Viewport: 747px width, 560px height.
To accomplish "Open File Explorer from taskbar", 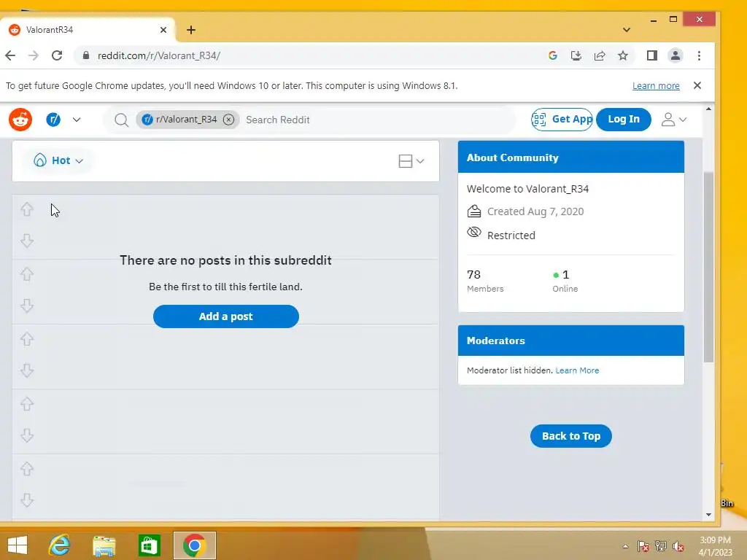I will tap(104, 545).
